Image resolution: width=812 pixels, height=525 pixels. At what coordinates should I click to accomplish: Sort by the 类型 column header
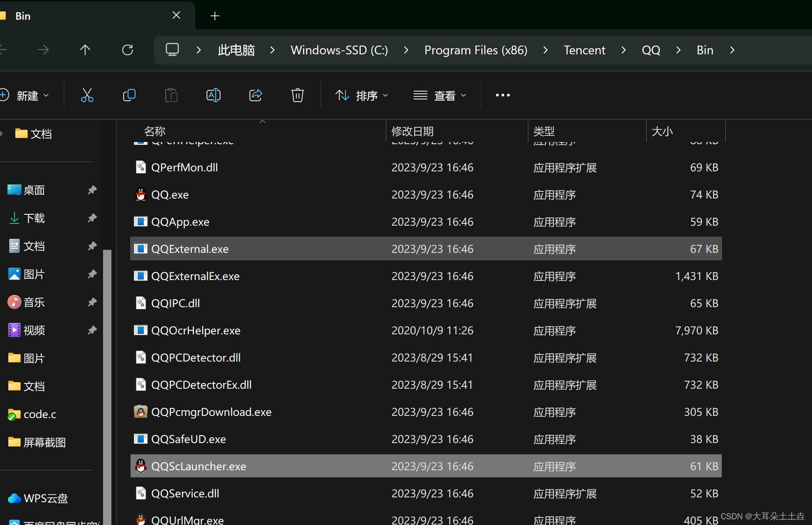click(x=587, y=131)
